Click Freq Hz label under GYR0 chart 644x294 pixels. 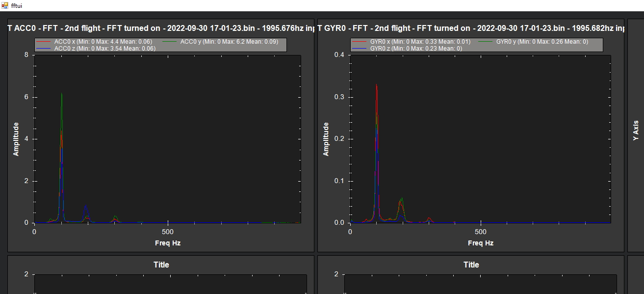481,243
